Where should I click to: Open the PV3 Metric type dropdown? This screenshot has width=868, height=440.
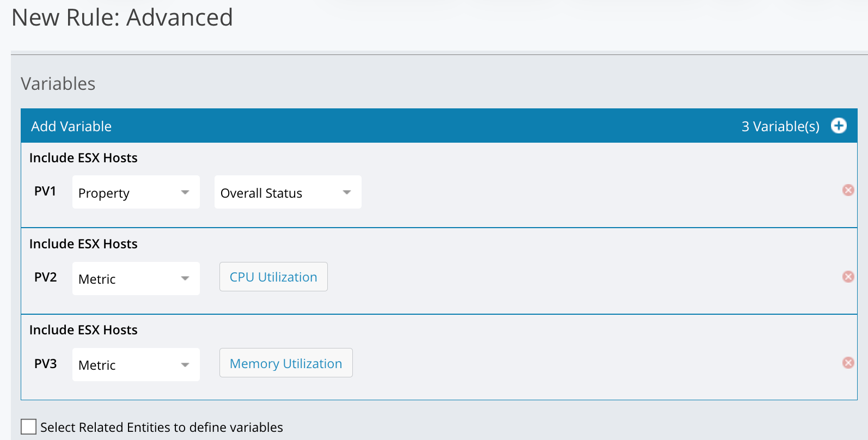pos(136,365)
